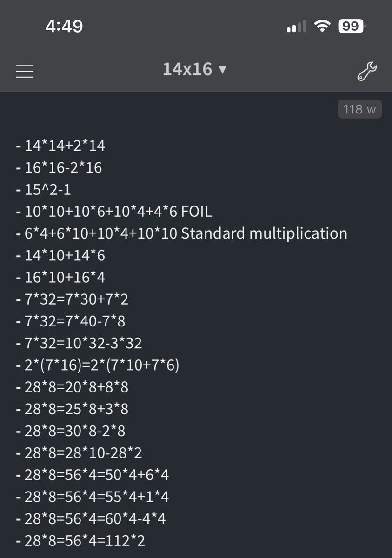Viewport: 392px width, 558px height.
Task: Tap the 2*(7*16)=2*(7*10+7*6) line
Action: click(x=101, y=365)
